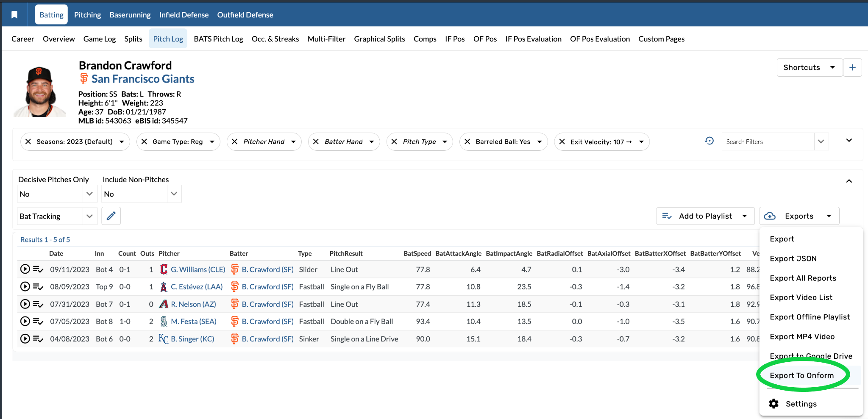Click the Search Filters input field

pos(768,142)
